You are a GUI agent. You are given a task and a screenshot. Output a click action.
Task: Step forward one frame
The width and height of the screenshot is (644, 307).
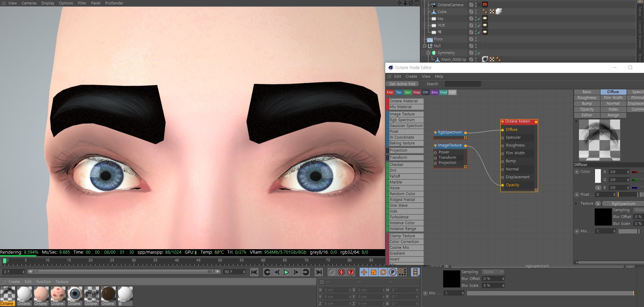click(296, 272)
